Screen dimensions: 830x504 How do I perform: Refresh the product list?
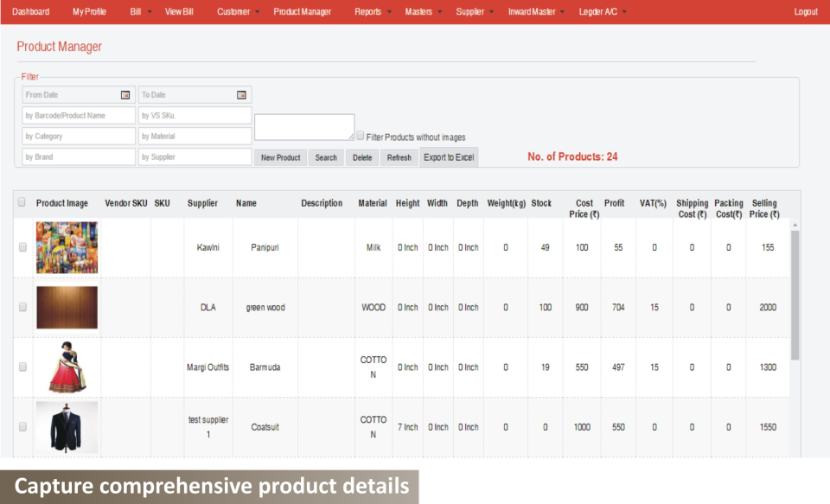[399, 157]
